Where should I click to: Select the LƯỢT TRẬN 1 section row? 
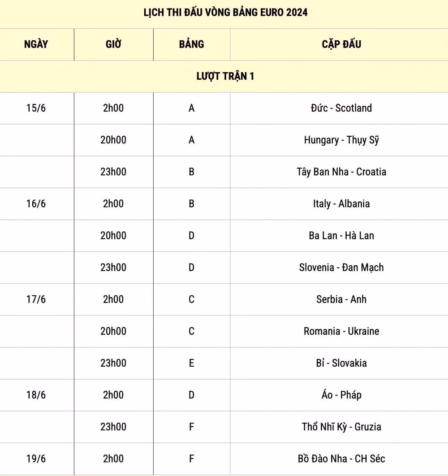[x=224, y=76]
